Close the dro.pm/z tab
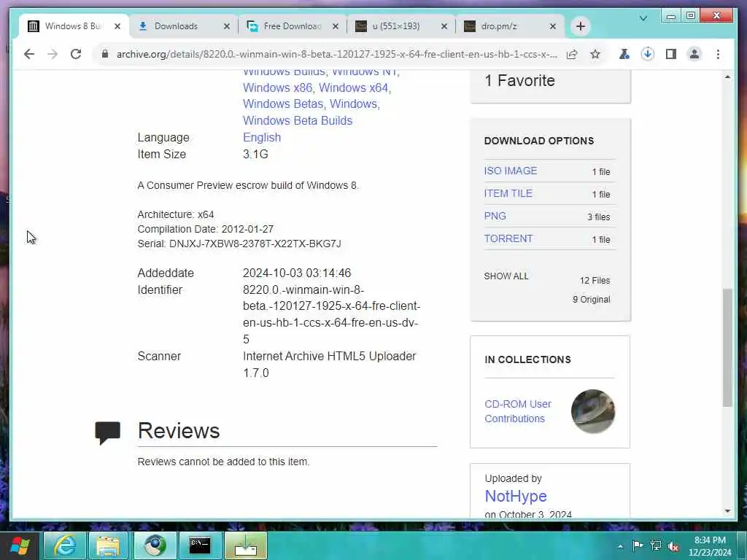The height and width of the screenshot is (560, 747). (553, 26)
